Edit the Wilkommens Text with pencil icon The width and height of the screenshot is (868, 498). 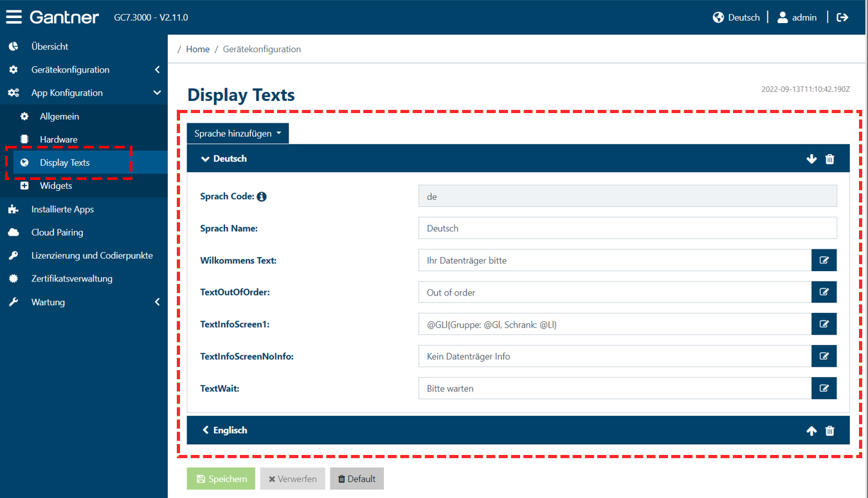(824, 260)
